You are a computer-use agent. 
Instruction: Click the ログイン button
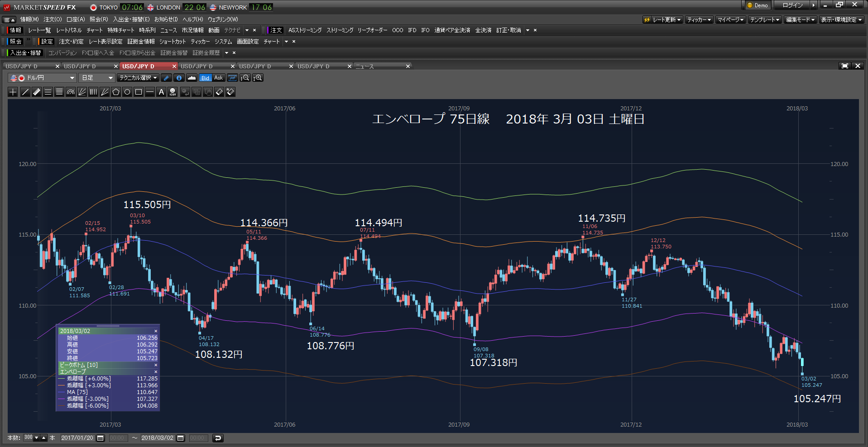[792, 5]
